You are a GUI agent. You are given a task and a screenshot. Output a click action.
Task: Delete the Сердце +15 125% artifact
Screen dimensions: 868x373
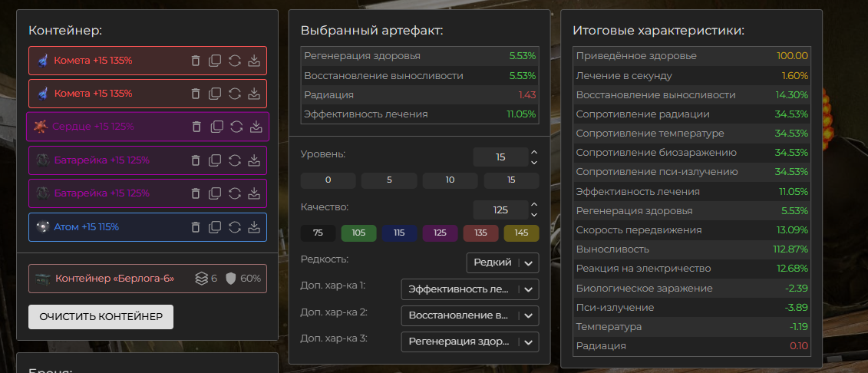(x=196, y=127)
